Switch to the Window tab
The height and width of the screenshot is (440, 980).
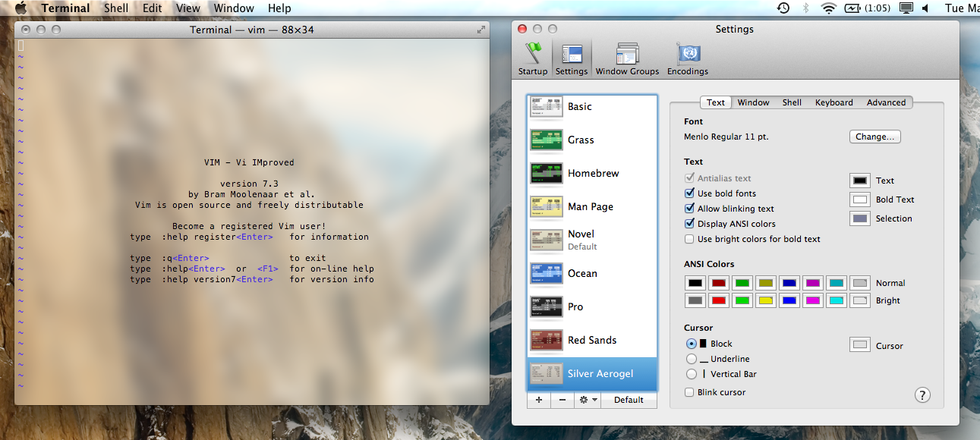click(753, 102)
